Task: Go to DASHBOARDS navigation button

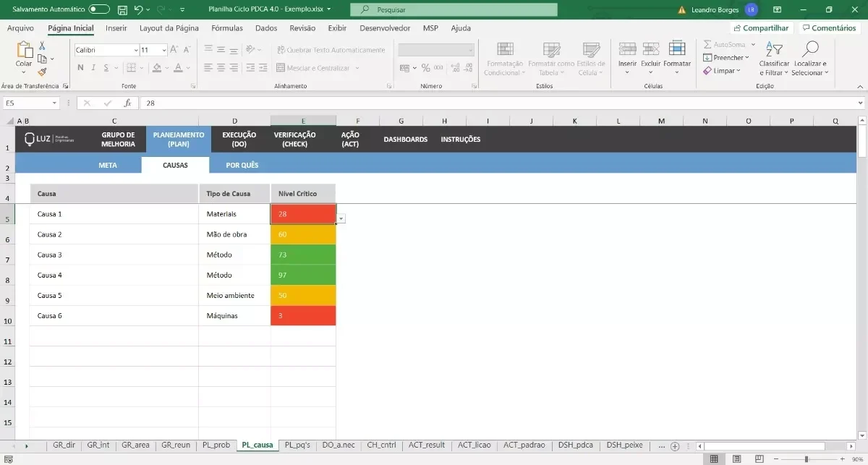Action: tap(406, 140)
